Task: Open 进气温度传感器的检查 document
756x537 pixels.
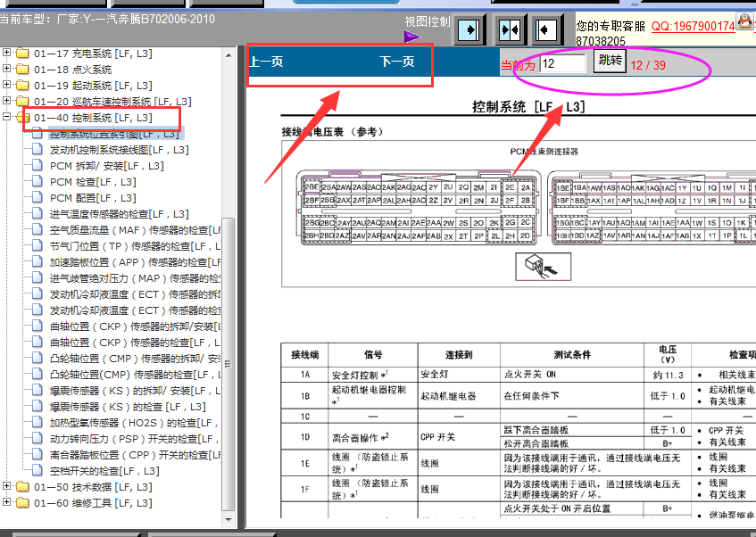Action: (119, 214)
